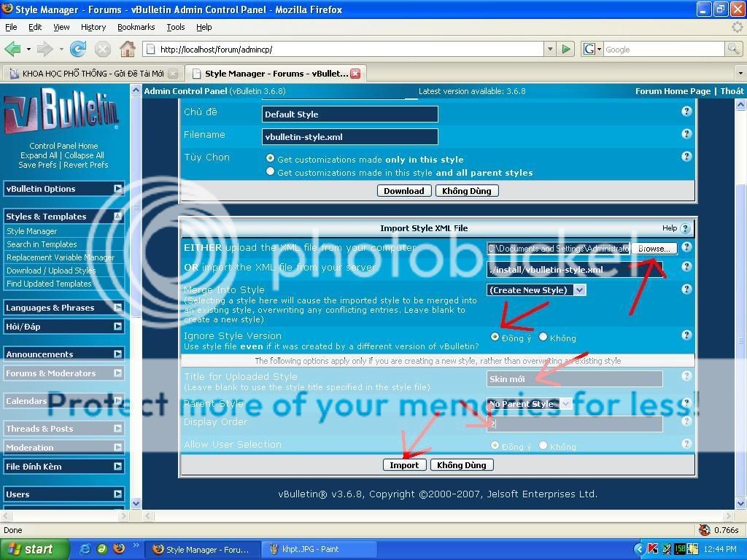Close the Style Manager browser tab
This screenshot has height=560, width=747.
(x=355, y=74)
